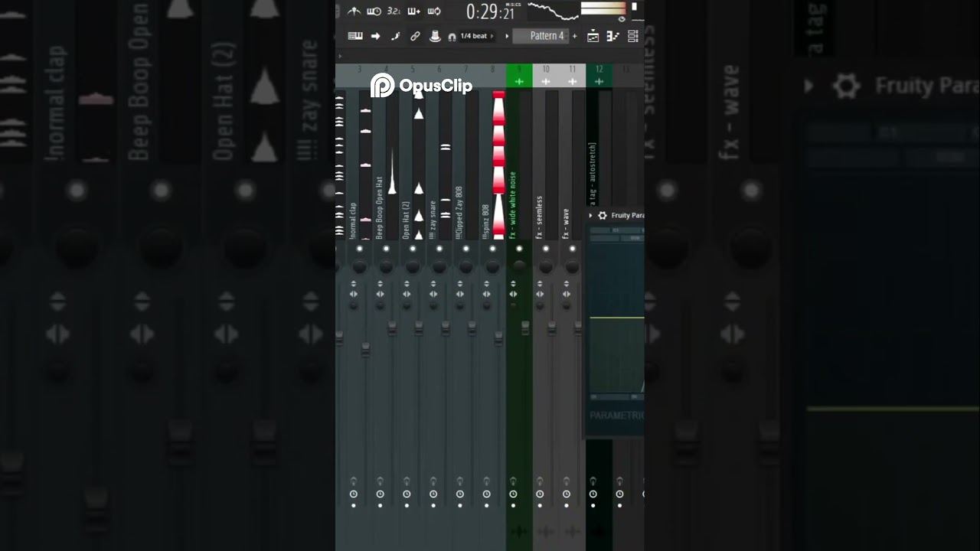Open the 1/4 beat snap dropdown
980x551 pixels.
(x=476, y=36)
